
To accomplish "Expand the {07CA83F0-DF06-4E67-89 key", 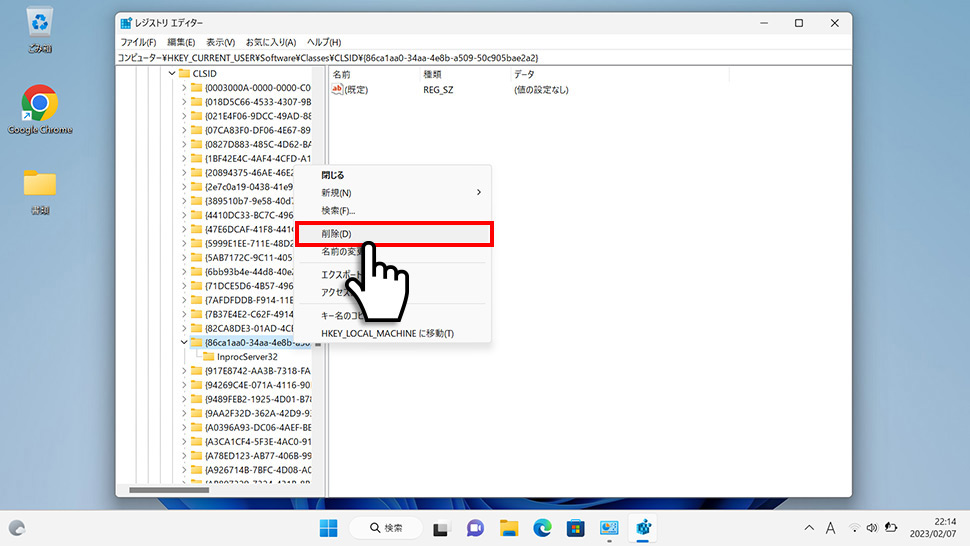I will point(184,130).
